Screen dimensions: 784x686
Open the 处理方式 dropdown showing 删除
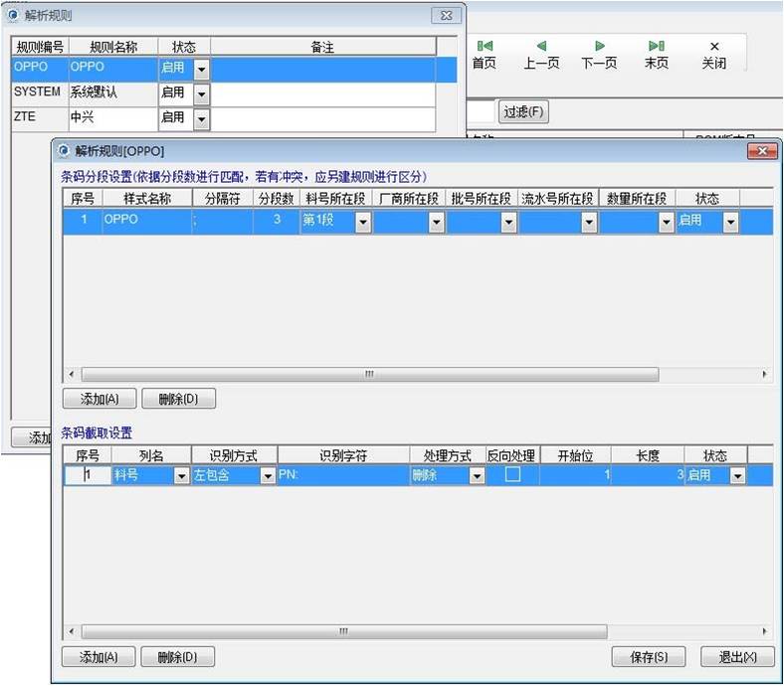tap(477, 476)
